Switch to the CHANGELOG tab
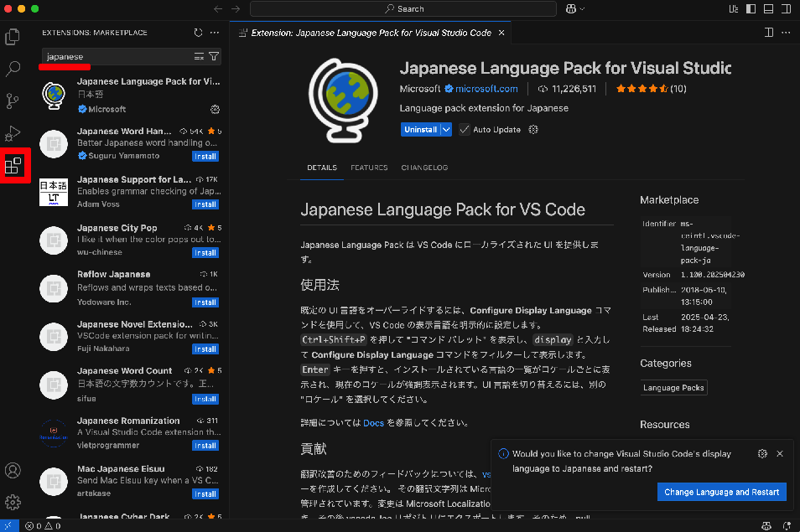800x532 pixels. pyautogui.click(x=424, y=168)
